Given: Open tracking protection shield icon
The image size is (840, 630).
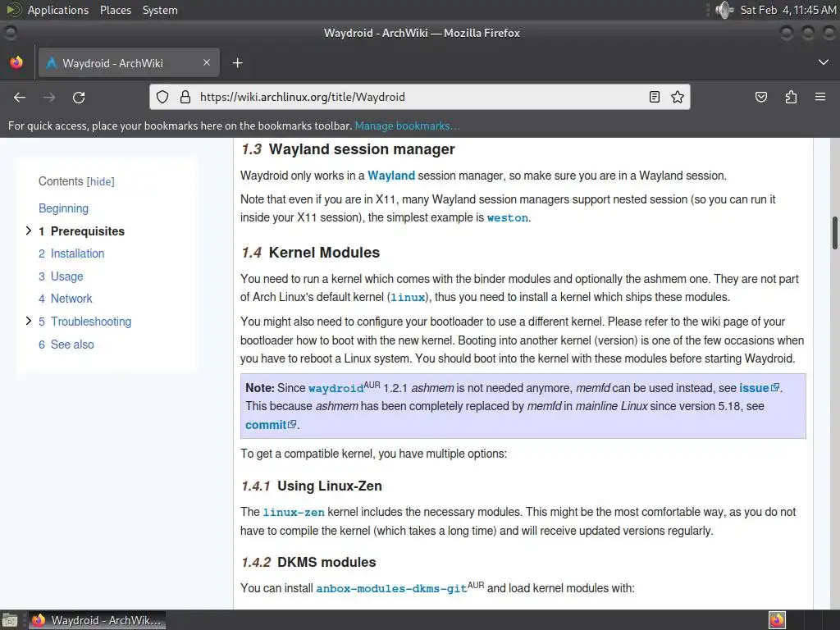Looking at the screenshot, I should coord(162,97).
